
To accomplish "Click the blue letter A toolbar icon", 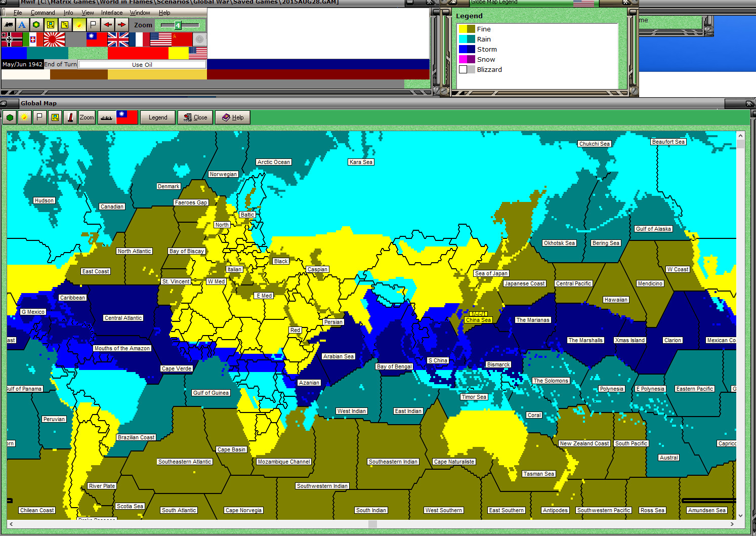I will pyautogui.click(x=22, y=24).
